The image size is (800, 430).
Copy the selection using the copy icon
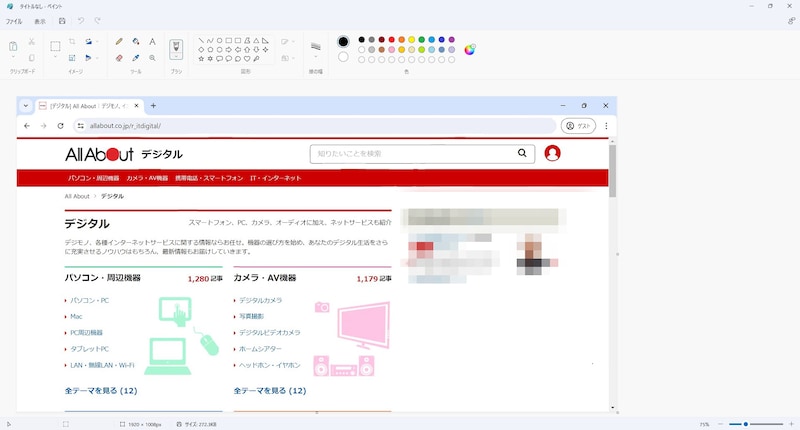coord(32,58)
